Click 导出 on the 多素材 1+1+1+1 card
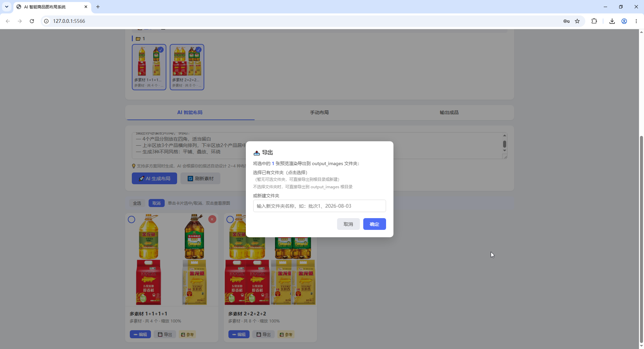This screenshot has height=349, width=644. [165, 334]
